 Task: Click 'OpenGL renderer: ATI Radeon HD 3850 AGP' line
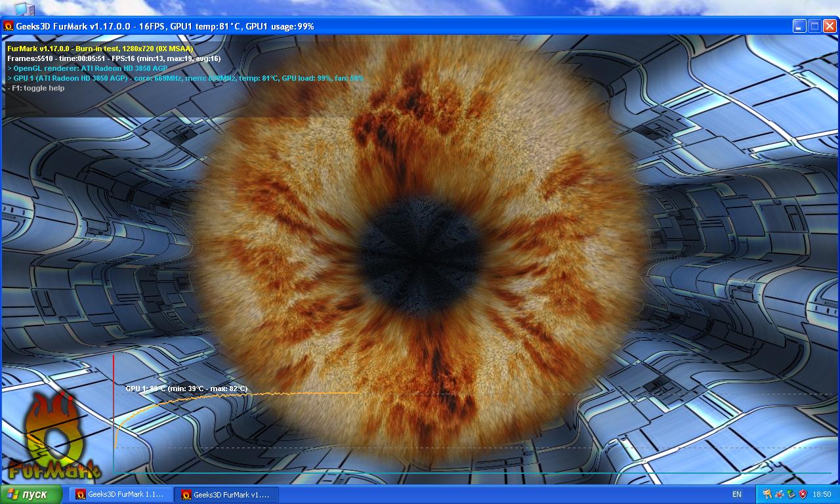[87, 68]
